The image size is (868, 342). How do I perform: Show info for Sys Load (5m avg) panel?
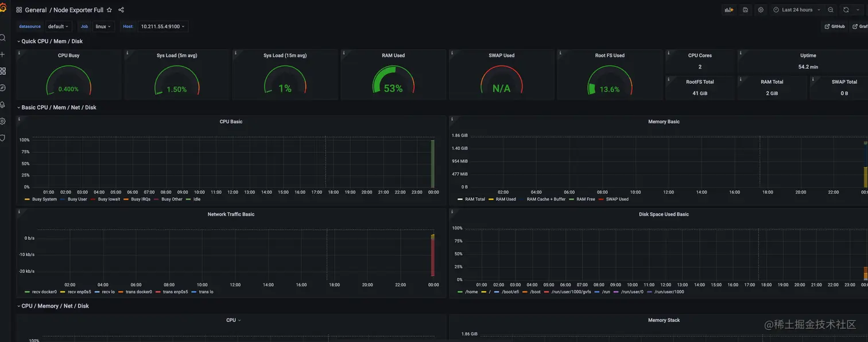pyautogui.click(x=127, y=53)
